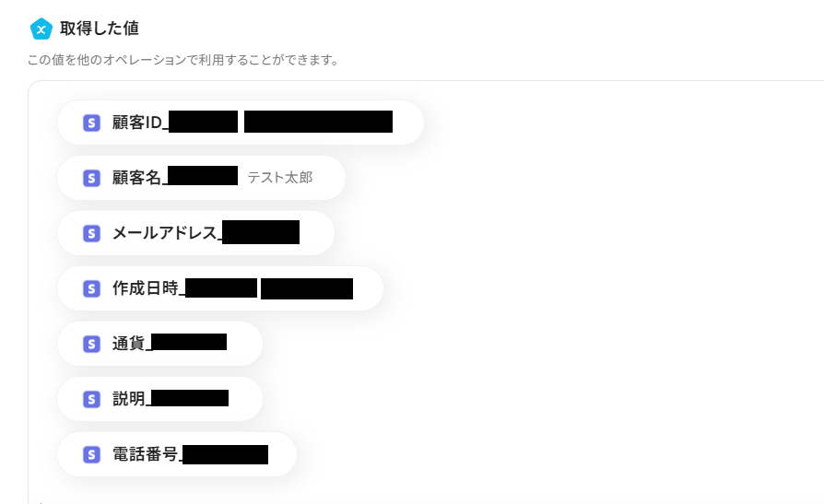Click the description text about using values
This screenshot has width=824, height=504.
(183, 60)
